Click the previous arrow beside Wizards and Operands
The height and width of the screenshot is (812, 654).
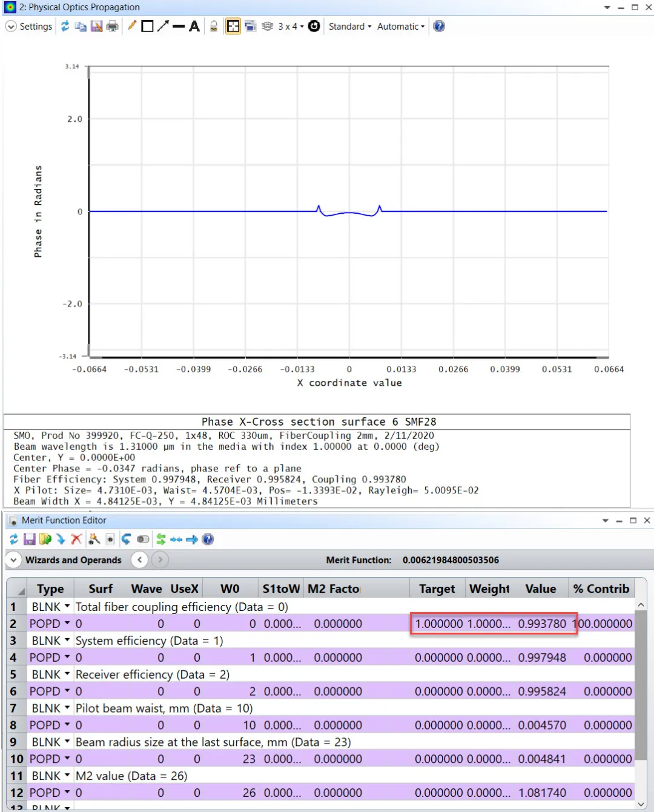click(140, 560)
